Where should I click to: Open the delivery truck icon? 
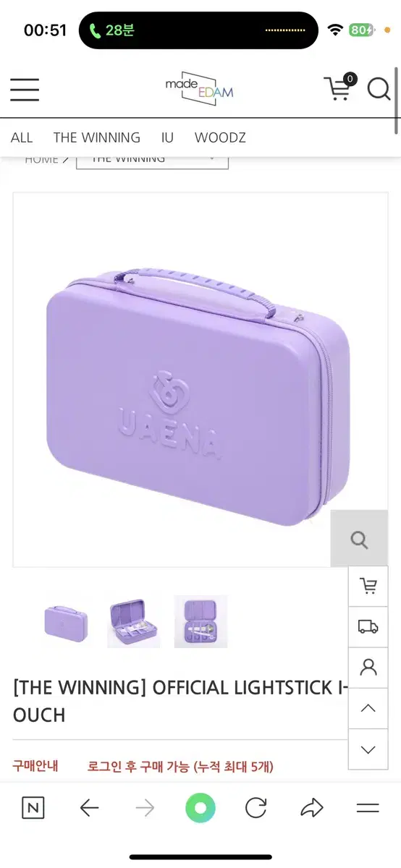click(368, 626)
